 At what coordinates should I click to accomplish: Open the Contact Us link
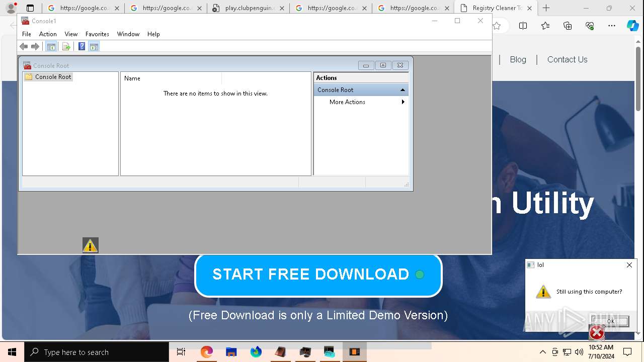[567, 59]
